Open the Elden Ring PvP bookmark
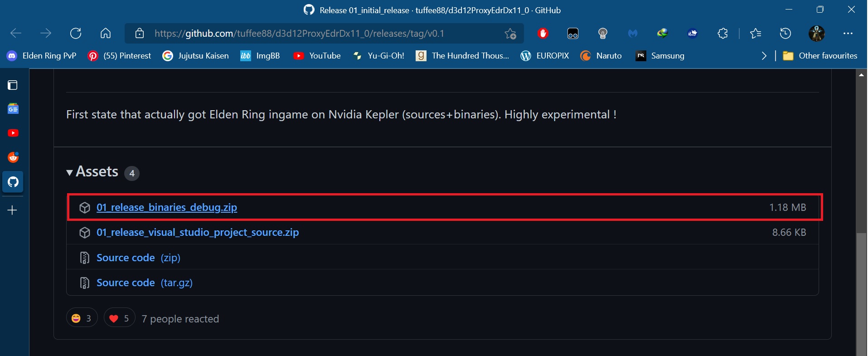Screen dimensions: 868x356 click(x=42, y=56)
